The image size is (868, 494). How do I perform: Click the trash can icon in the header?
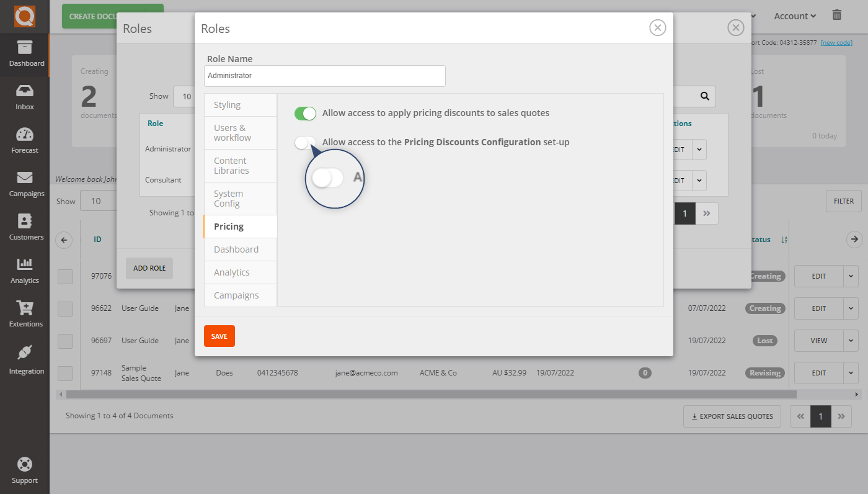pyautogui.click(x=836, y=16)
